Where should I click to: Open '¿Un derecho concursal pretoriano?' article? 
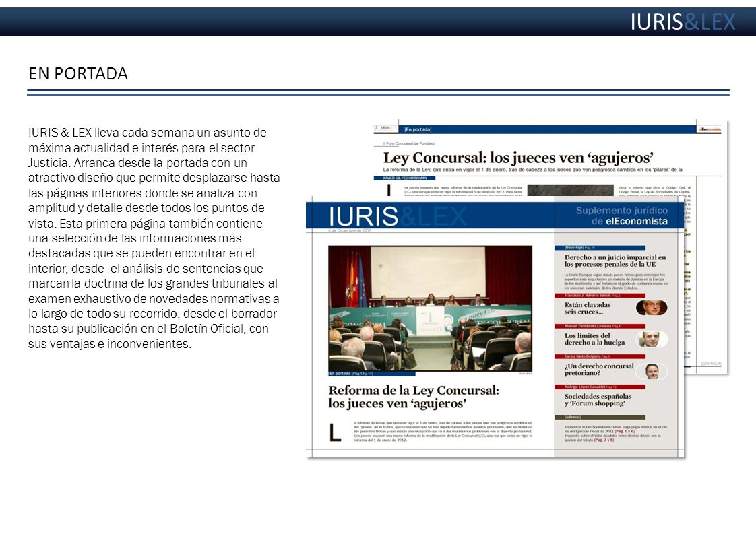point(599,369)
